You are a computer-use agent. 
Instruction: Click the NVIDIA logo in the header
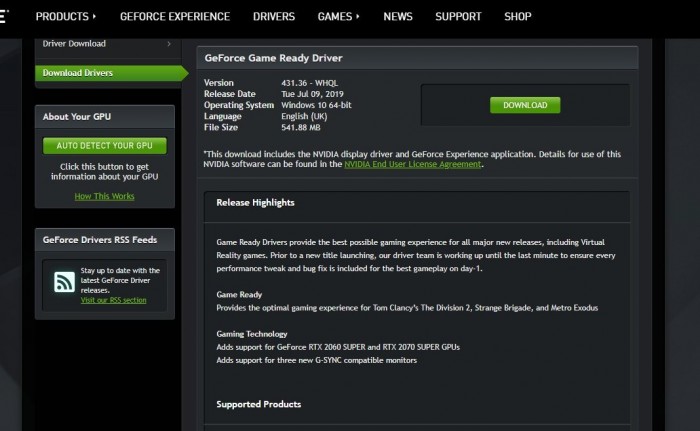tap(4, 17)
